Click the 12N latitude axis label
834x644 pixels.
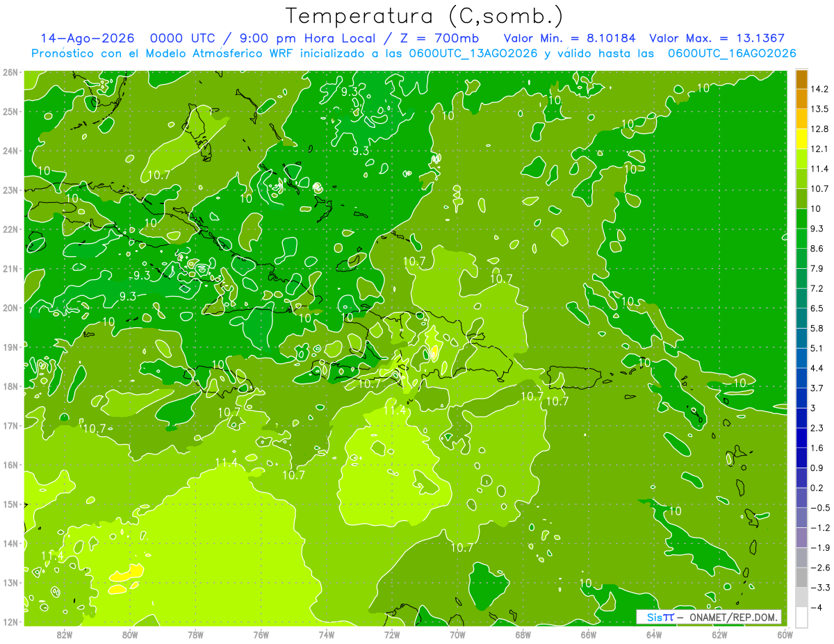click(x=10, y=622)
